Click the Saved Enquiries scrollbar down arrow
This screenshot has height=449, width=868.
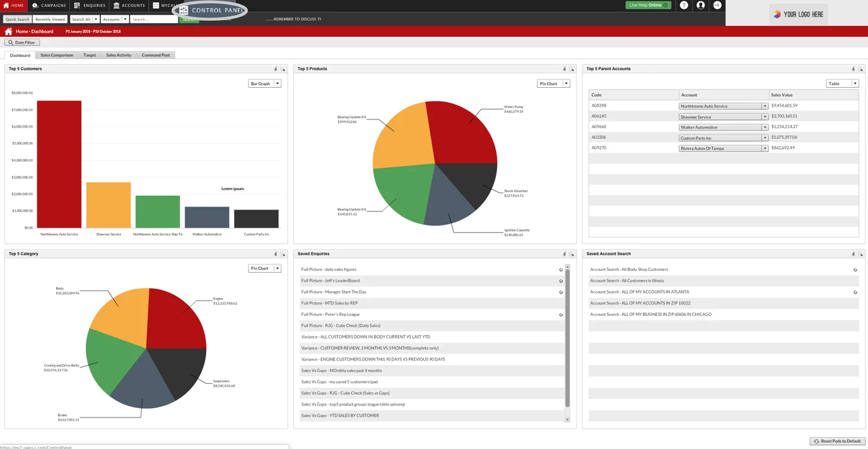point(567,419)
